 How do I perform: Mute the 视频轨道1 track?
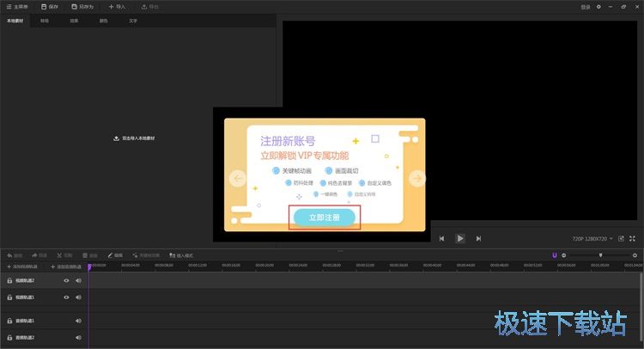(78, 297)
